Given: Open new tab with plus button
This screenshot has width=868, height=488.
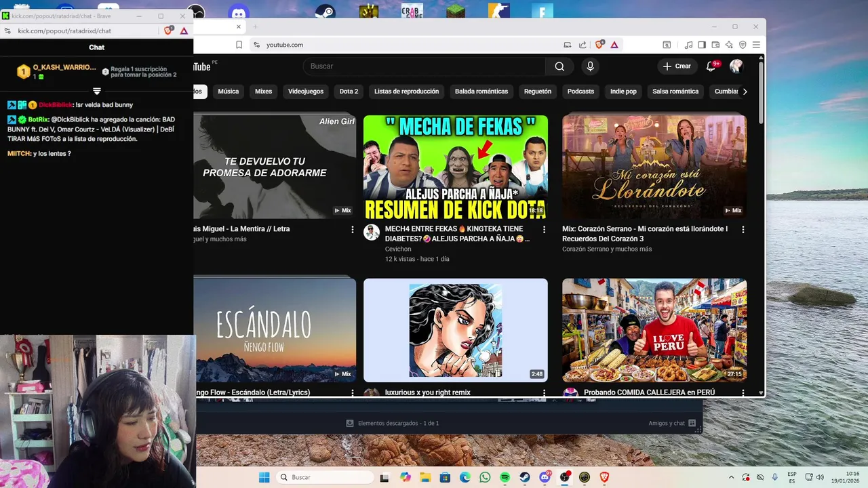Looking at the screenshot, I should (256, 26).
